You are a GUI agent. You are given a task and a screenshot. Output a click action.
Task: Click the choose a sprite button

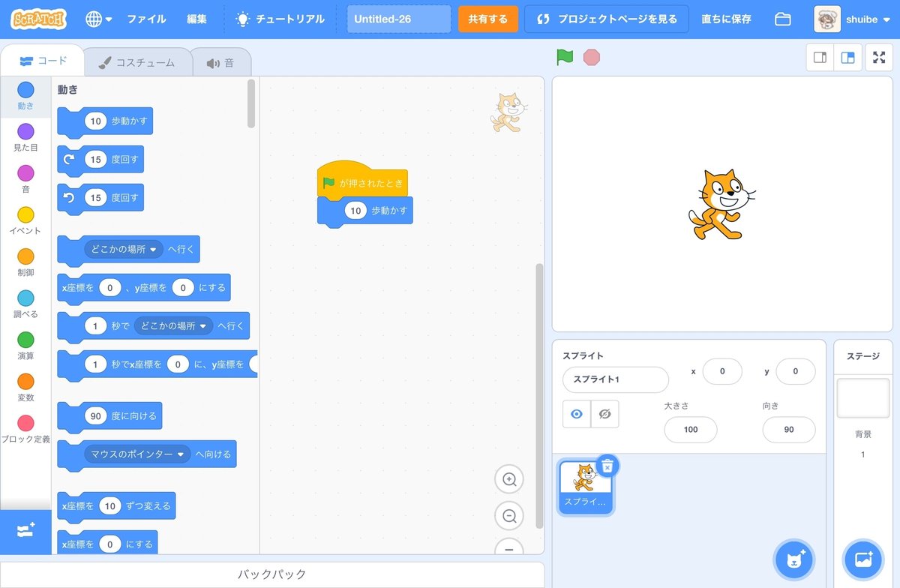click(794, 559)
